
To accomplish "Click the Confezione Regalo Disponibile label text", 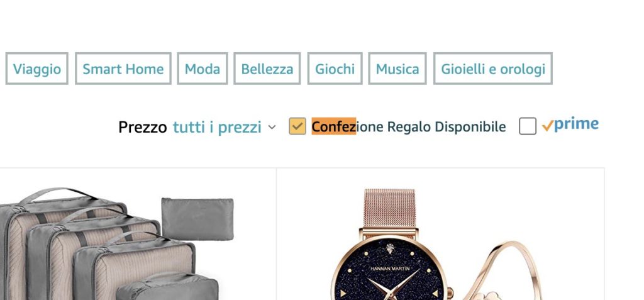I will [x=409, y=127].
